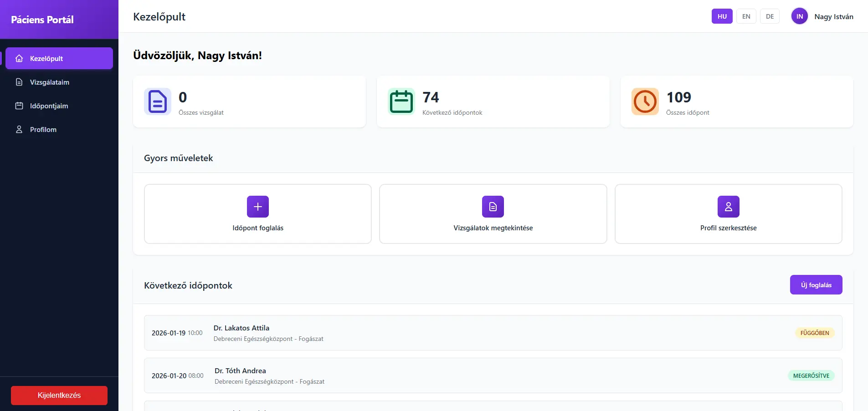
Task: Click the orange clock icon for Összes időpont
Action: tap(645, 101)
